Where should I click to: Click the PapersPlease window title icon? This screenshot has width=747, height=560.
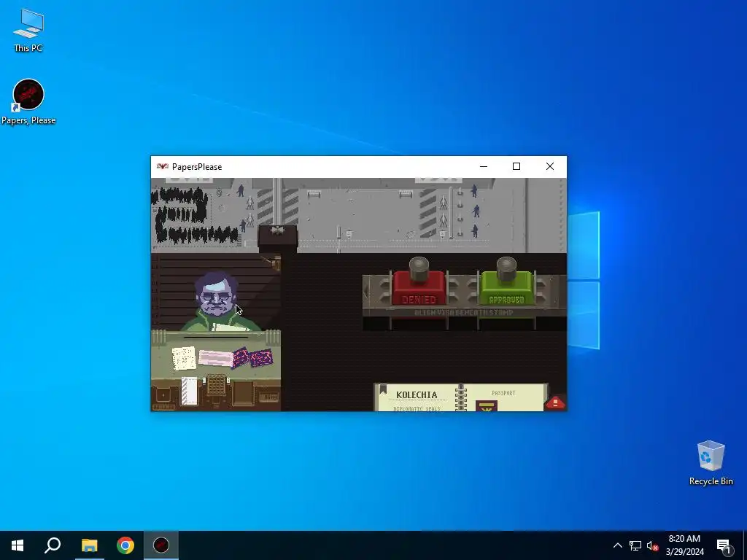point(163,167)
